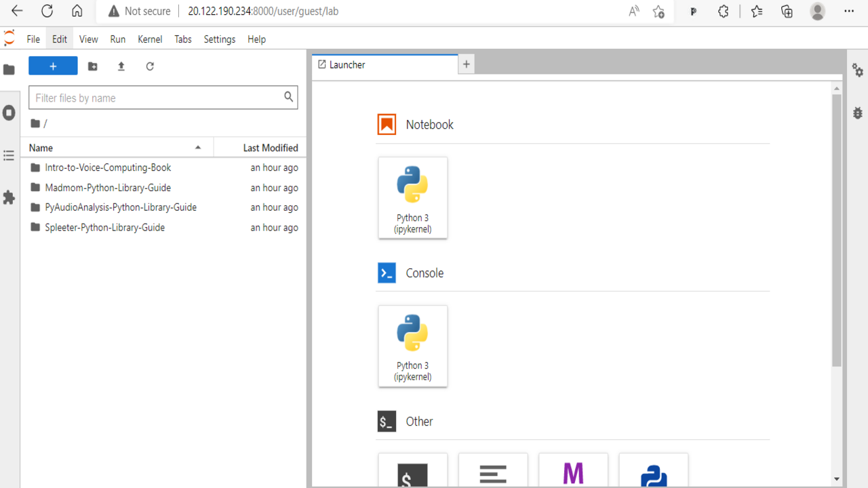Open the Run menu
The image size is (868, 488).
pos(118,39)
